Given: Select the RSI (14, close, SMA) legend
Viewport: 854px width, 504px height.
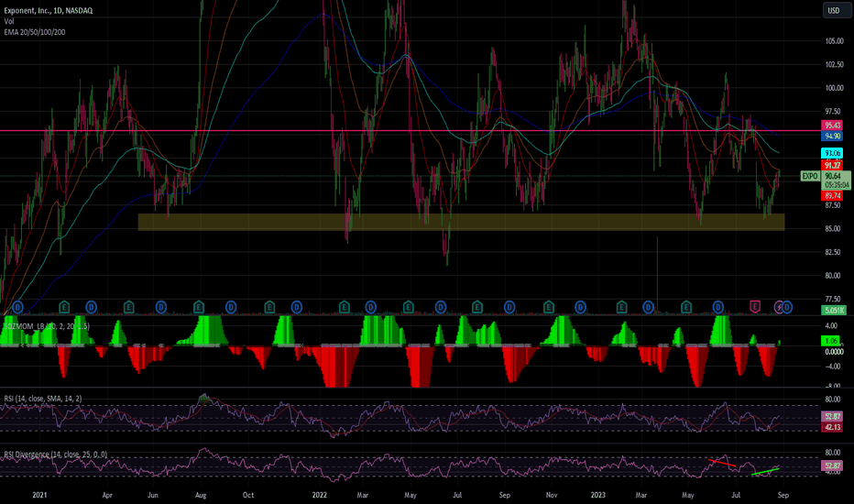Looking at the screenshot, I should (42, 399).
